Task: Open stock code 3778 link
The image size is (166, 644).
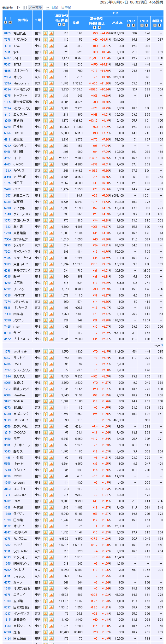Action: [7, 351]
